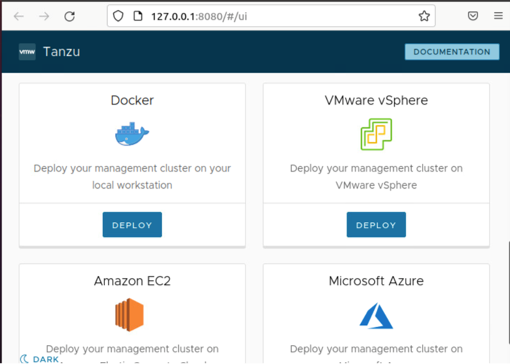
Task: Click the Amazon EC2 orange icon
Action: (129, 315)
